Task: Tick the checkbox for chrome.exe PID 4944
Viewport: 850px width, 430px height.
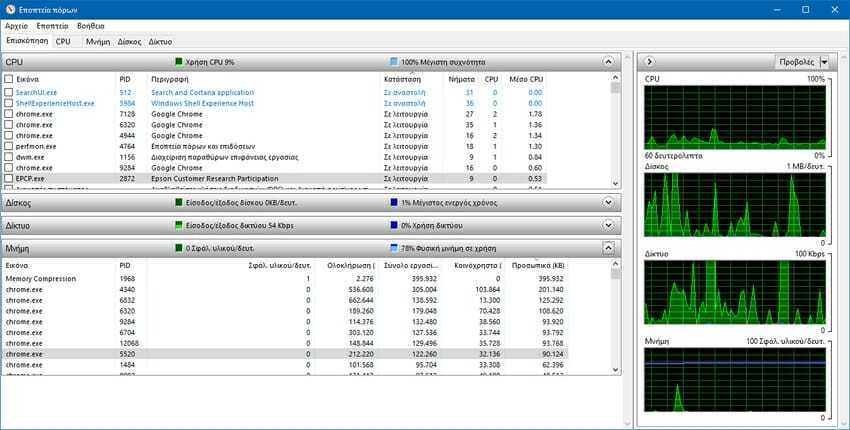Action: (x=9, y=136)
